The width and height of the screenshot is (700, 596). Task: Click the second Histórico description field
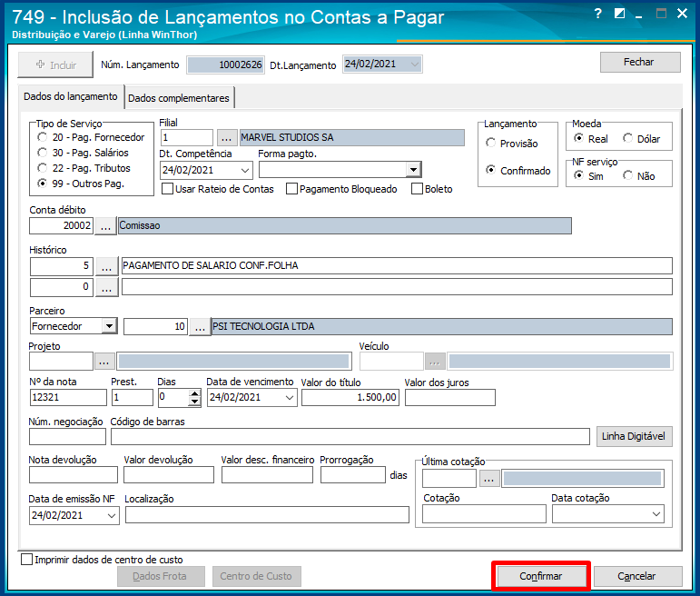pyautogui.click(x=397, y=287)
